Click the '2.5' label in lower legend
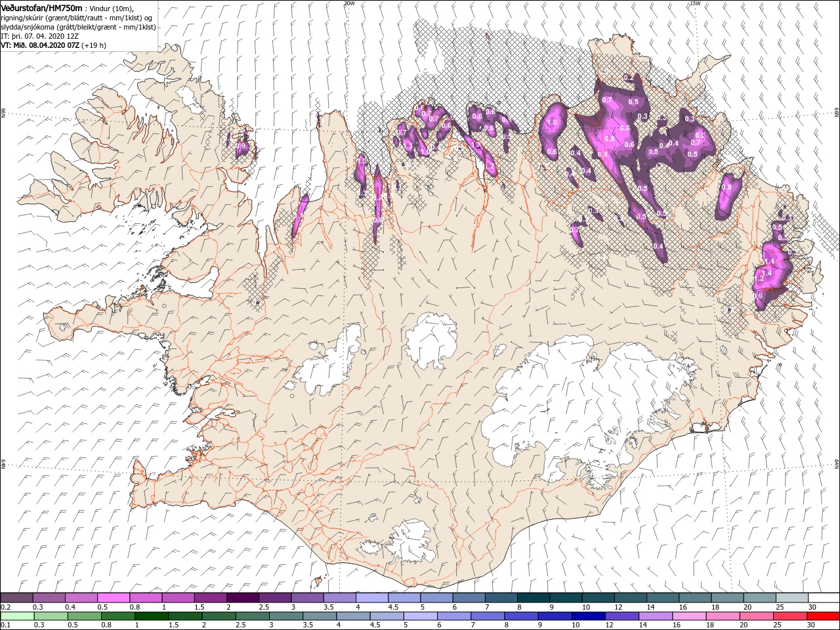 tap(241, 625)
